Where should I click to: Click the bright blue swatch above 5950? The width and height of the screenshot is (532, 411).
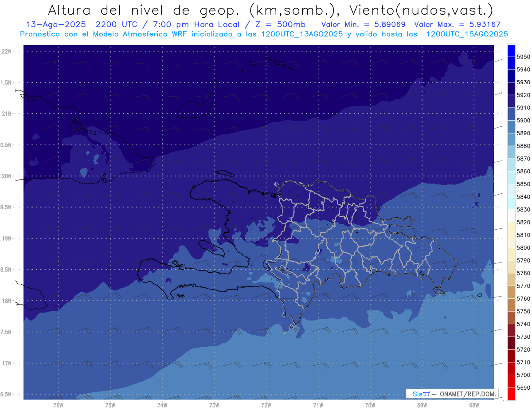click(x=511, y=51)
